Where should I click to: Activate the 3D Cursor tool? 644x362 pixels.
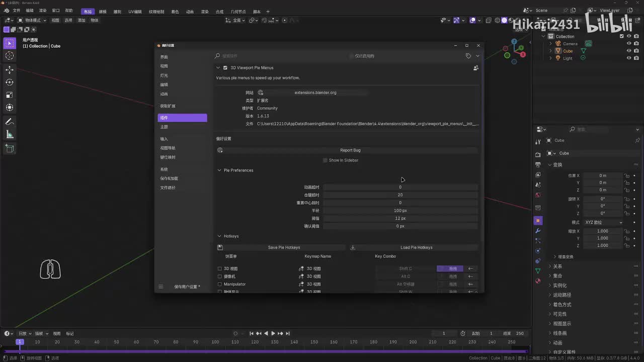coord(10,56)
